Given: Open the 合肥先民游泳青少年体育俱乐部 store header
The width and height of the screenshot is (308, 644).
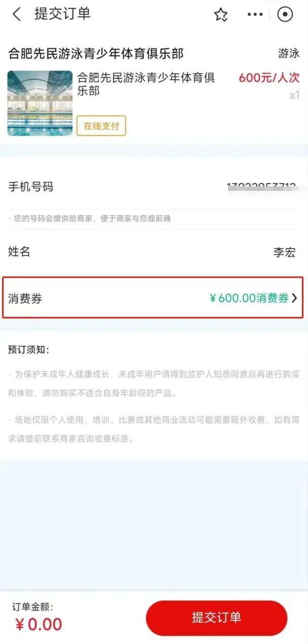Looking at the screenshot, I should click(96, 53).
